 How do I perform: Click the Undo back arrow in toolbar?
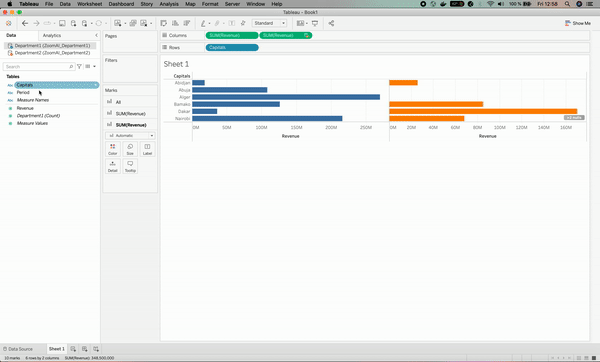[25, 23]
